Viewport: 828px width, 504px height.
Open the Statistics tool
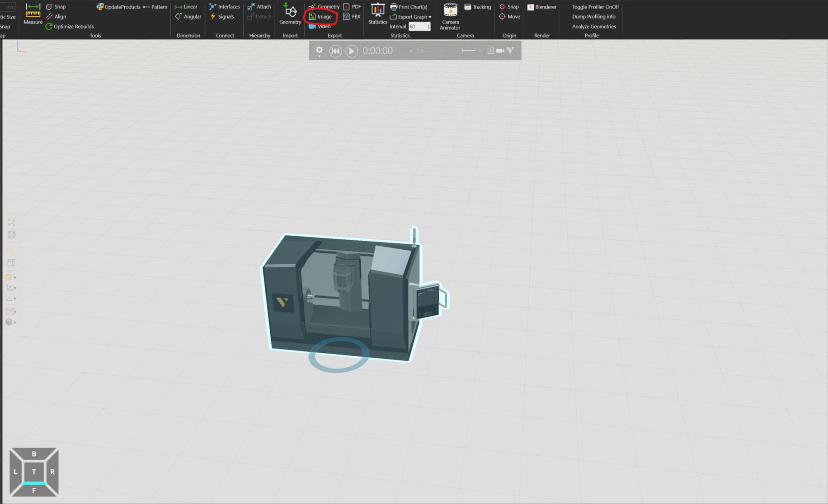377,14
